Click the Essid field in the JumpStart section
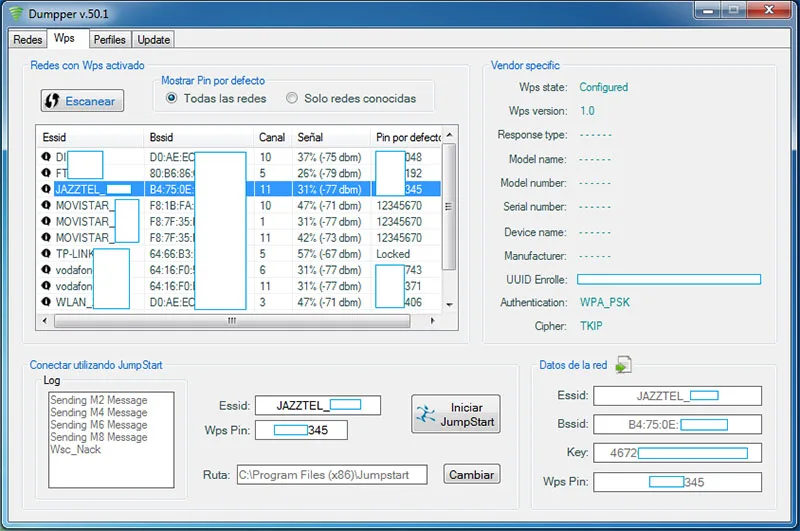Image resolution: width=800 pixels, height=531 pixels. coord(318,406)
